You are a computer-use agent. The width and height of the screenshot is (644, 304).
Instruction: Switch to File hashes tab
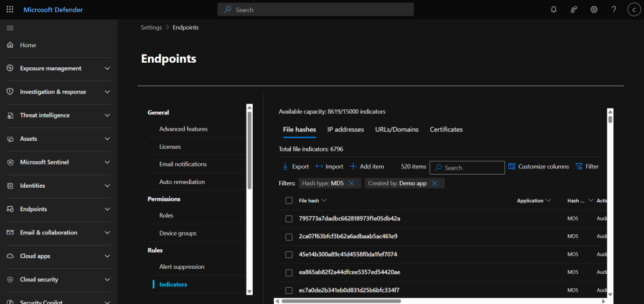(299, 129)
